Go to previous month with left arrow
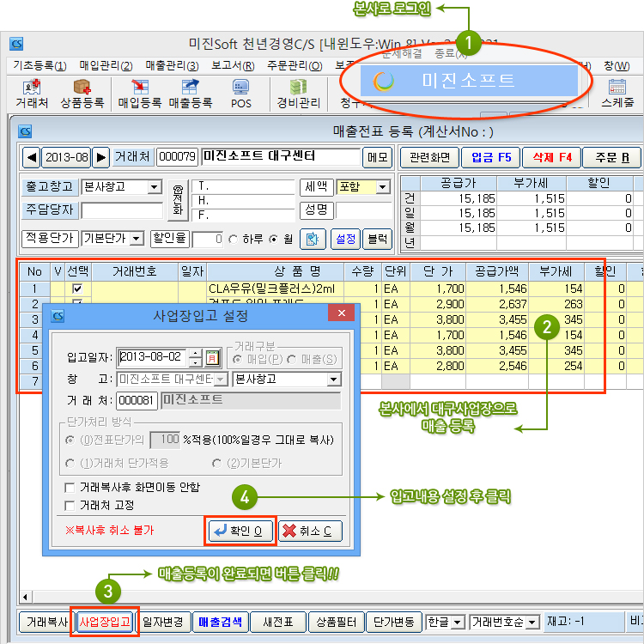The width and height of the screenshot is (644, 644). (31, 157)
